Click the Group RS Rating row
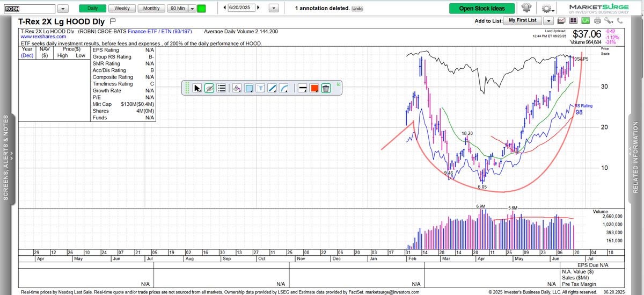Viewport: 644px width, 295px height. (x=123, y=57)
